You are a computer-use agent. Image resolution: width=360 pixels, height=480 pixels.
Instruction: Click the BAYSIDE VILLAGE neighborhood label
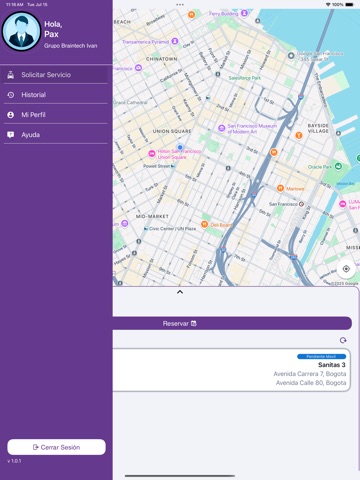[318, 128]
